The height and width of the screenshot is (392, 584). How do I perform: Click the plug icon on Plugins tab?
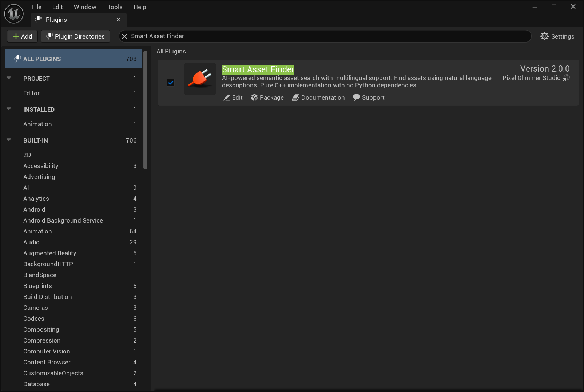[x=39, y=19]
